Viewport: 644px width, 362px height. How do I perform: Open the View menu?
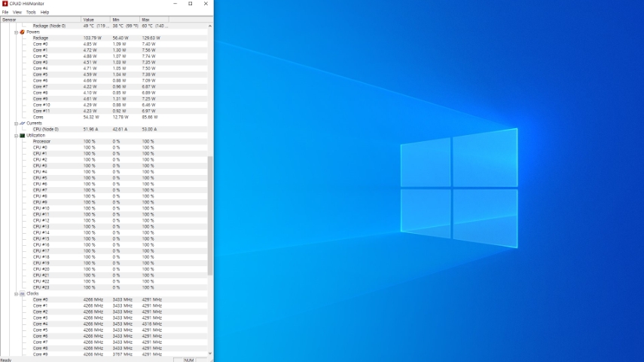(17, 12)
